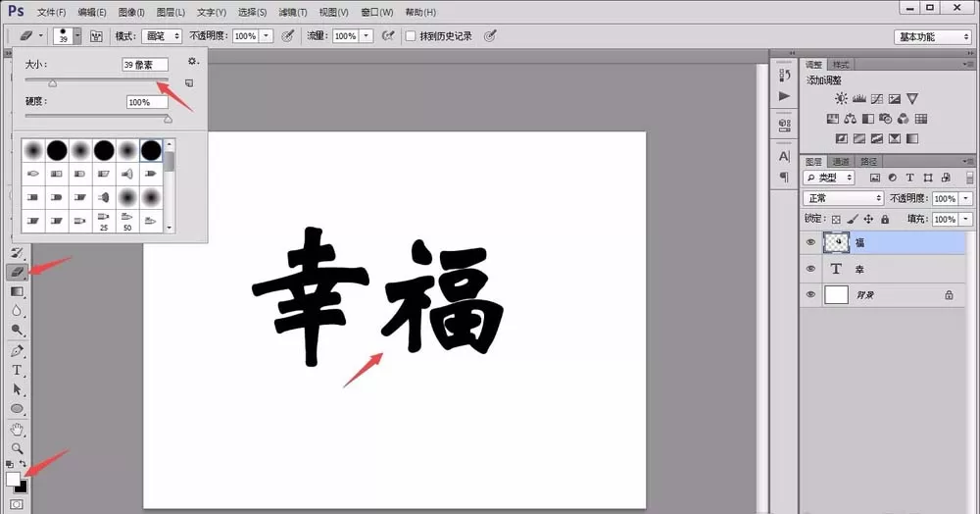980x514 pixels.
Task: Open the History panel icon
Action: [785, 75]
